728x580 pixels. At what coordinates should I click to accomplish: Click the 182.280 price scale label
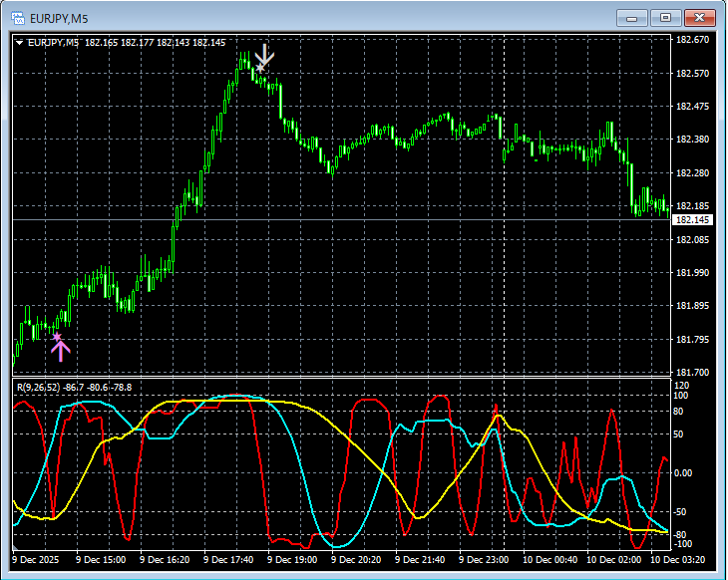[692, 173]
